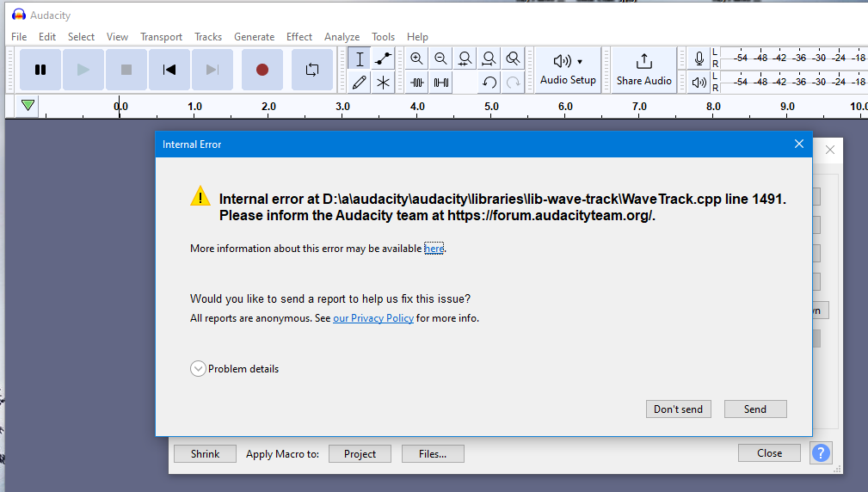Click the 'here' error information link

(x=434, y=249)
